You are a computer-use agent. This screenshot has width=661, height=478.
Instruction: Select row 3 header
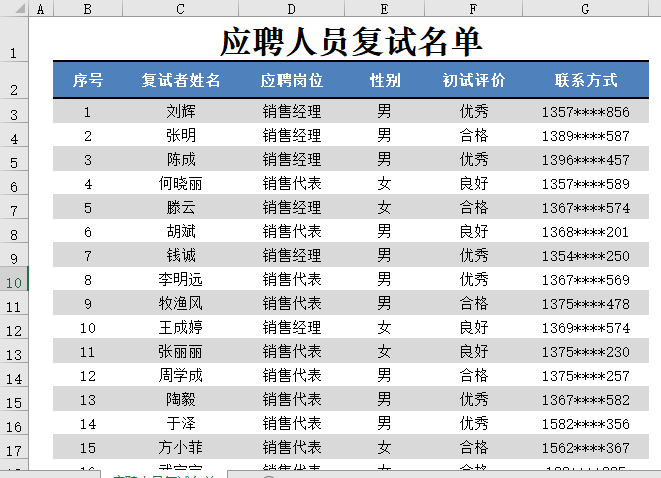pyautogui.click(x=14, y=114)
